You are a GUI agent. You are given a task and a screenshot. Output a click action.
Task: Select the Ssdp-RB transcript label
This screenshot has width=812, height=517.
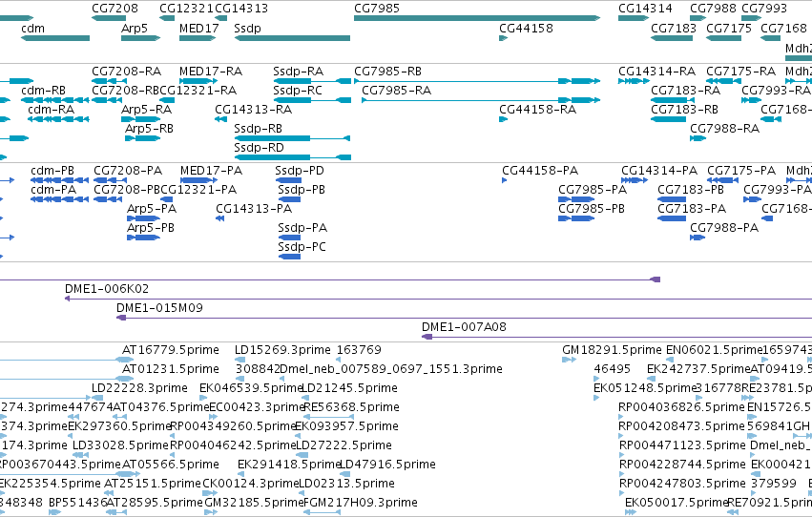tap(258, 129)
